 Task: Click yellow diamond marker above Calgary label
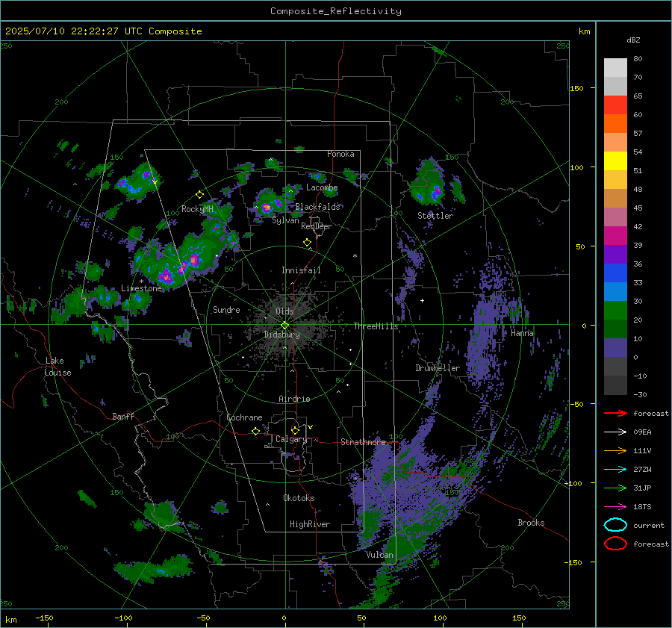[295, 430]
